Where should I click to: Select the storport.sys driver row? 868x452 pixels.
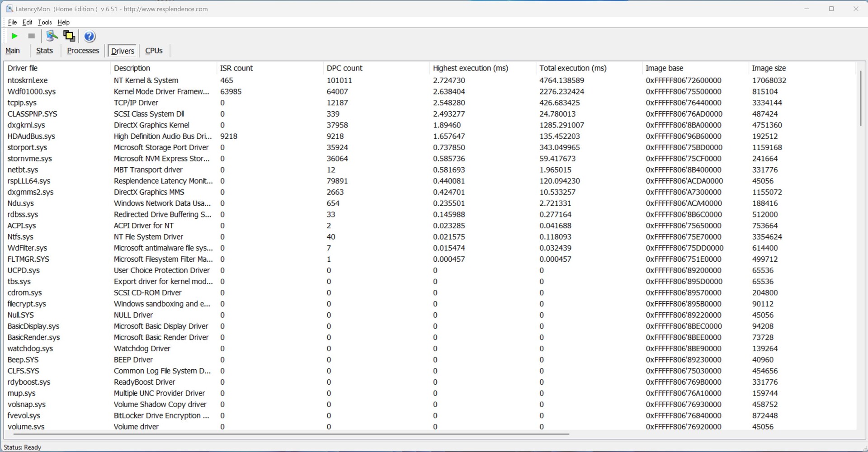point(429,147)
